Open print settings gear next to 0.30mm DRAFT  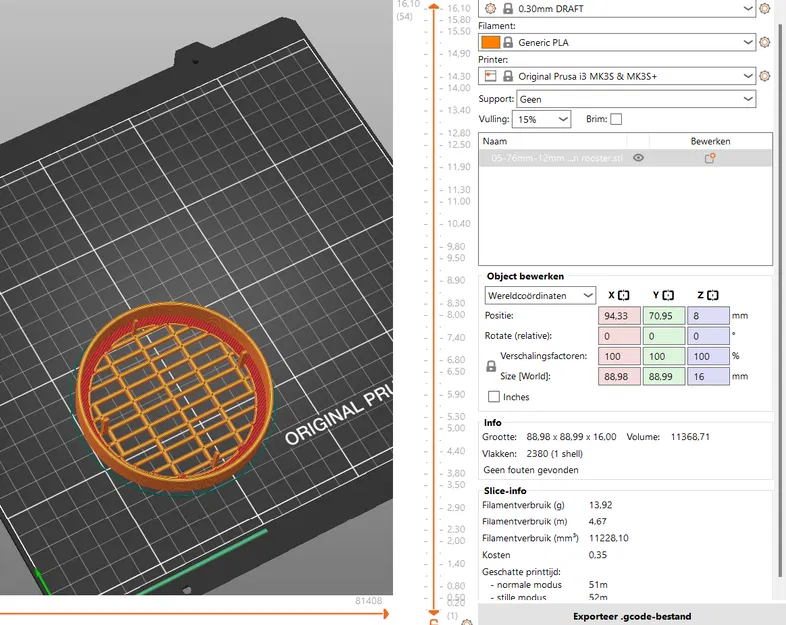coord(765,8)
